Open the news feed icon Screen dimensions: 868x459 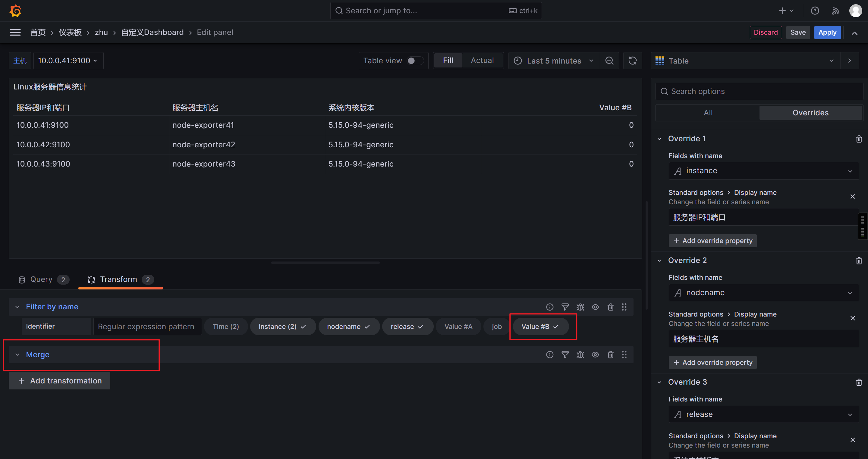[x=836, y=11]
